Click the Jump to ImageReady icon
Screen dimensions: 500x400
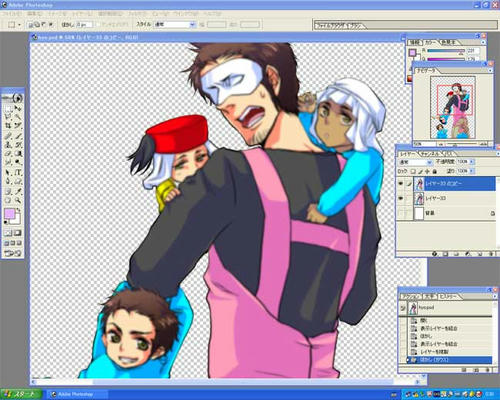13,254
